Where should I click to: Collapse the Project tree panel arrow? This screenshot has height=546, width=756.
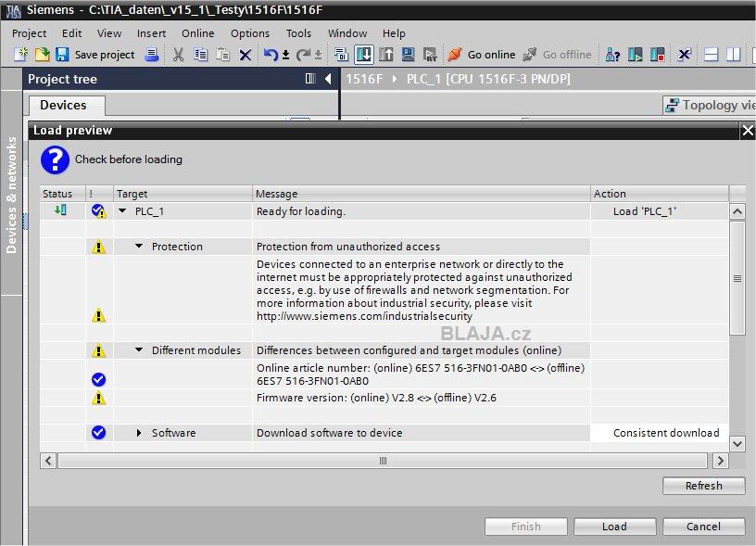[x=328, y=79]
